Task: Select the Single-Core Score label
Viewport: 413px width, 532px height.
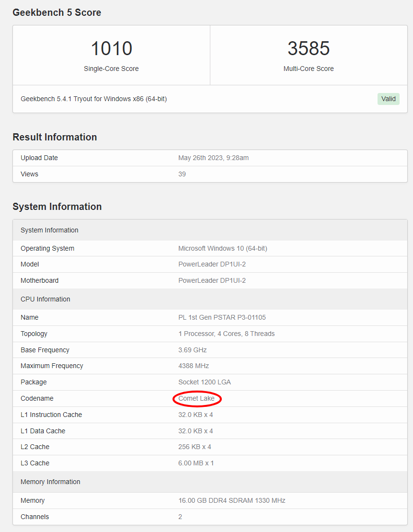Action: pyautogui.click(x=111, y=69)
